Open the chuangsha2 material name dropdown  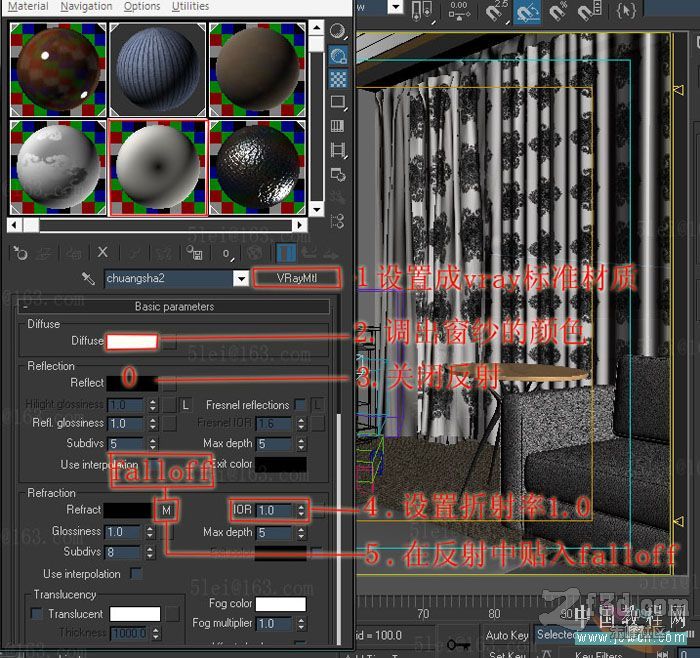(240, 278)
